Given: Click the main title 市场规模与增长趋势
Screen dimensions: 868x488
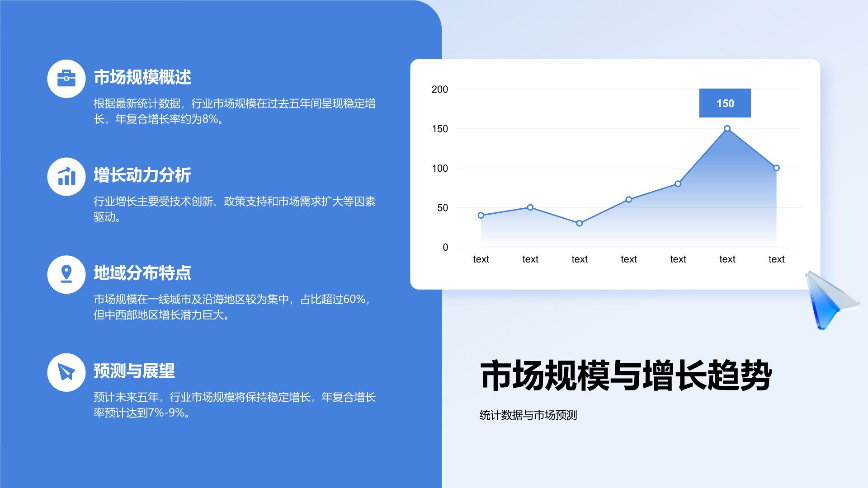Looking at the screenshot, I should (x=626, y=375).
